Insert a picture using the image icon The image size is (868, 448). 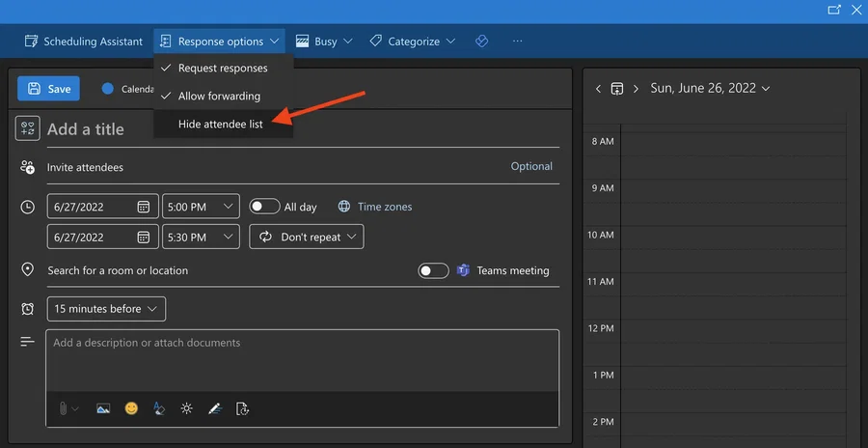tap(103, 408)
